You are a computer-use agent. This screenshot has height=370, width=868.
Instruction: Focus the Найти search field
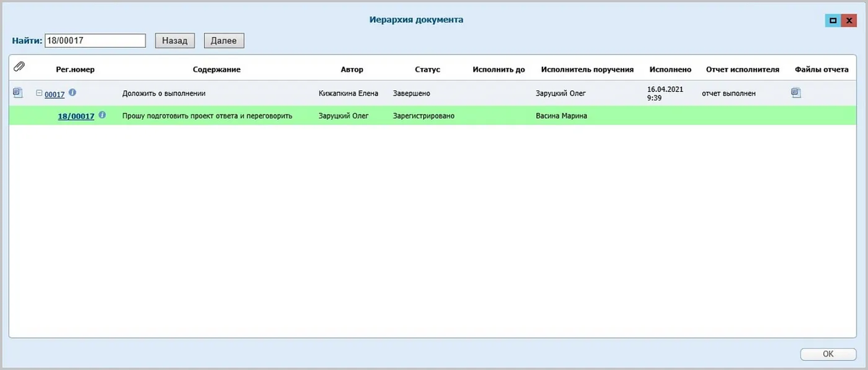point(95,40)
